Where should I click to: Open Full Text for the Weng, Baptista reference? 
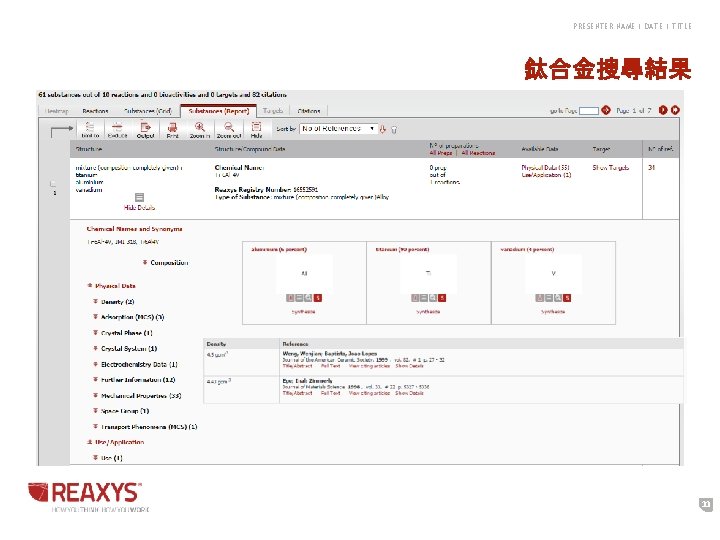331,366
